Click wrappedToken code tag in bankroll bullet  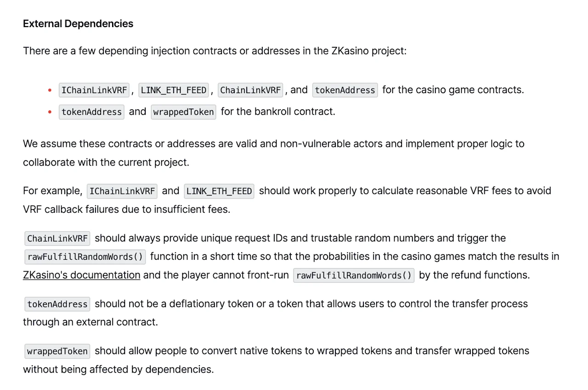183,112
